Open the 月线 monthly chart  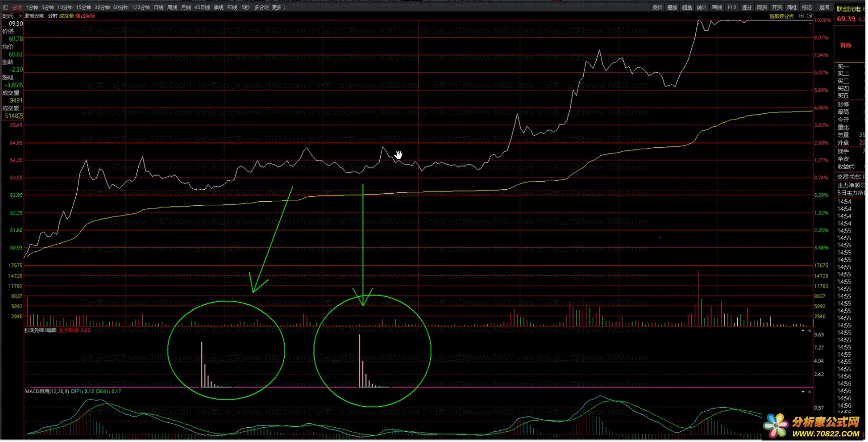[186, 8]
